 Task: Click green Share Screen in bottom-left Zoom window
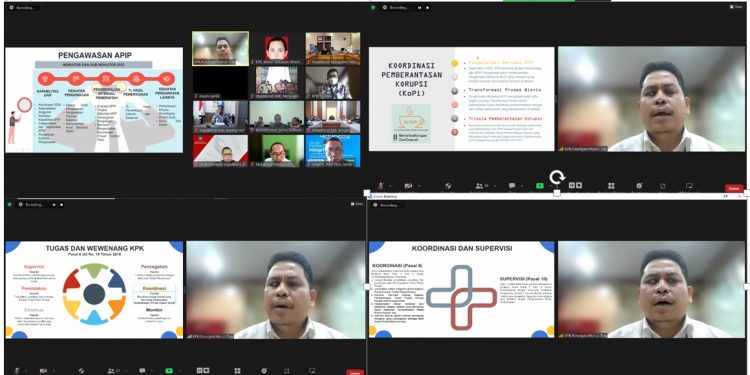169,371
